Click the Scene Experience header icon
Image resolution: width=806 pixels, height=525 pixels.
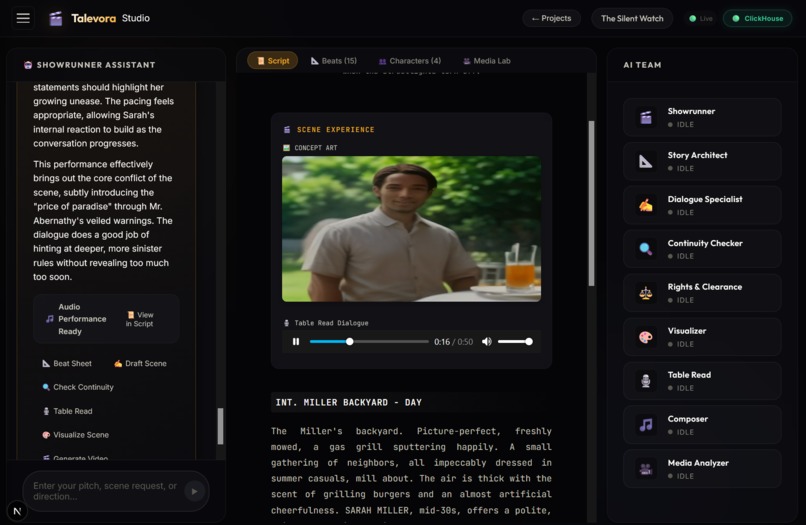287,130
